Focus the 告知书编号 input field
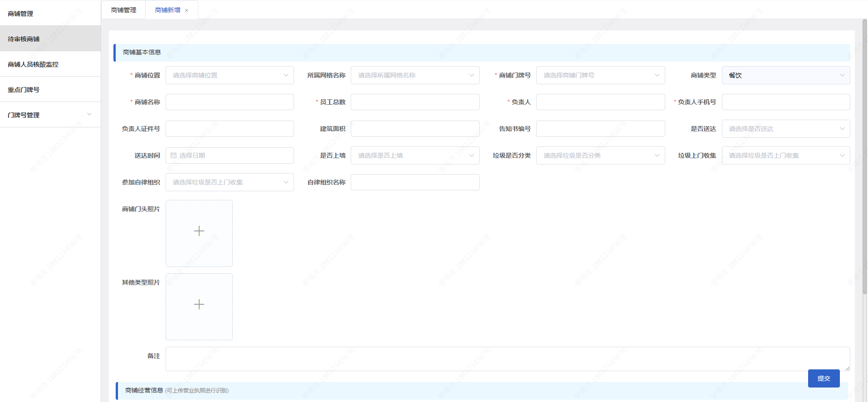The image size is (868, 402). 601,129
